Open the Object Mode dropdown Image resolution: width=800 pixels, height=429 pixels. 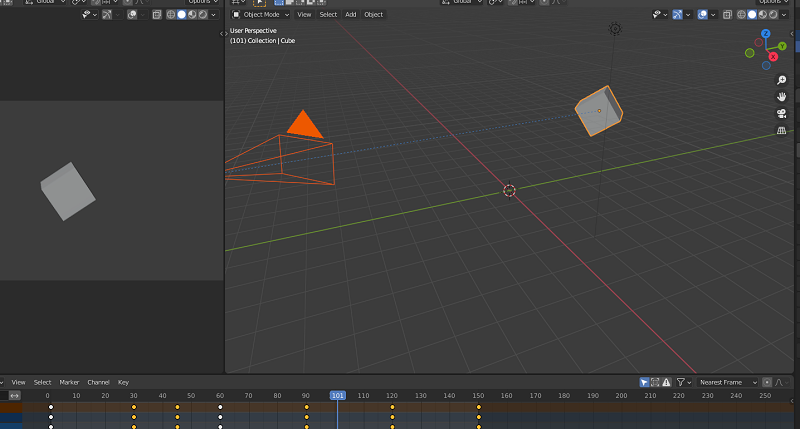(260, 15)
